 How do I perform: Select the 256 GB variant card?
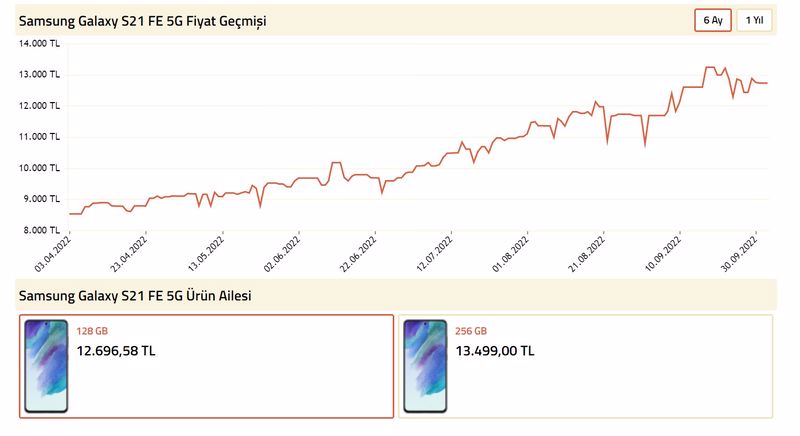pyautogui.click(x=585, y=366)
